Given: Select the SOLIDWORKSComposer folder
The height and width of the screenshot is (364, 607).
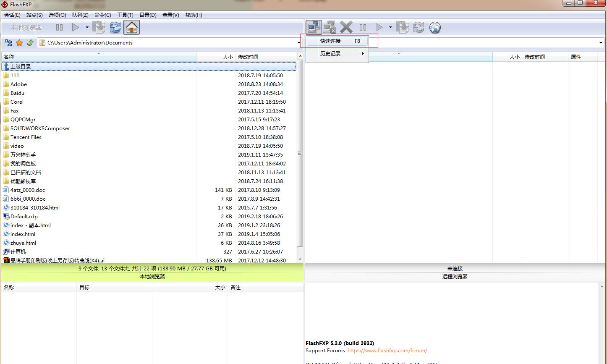Looking at the screenshot, I should tap(40, 128).
